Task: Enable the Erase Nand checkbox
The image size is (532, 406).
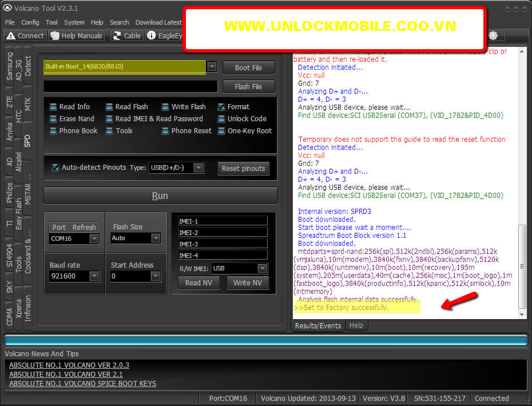Action: click(x=53, y=119)
